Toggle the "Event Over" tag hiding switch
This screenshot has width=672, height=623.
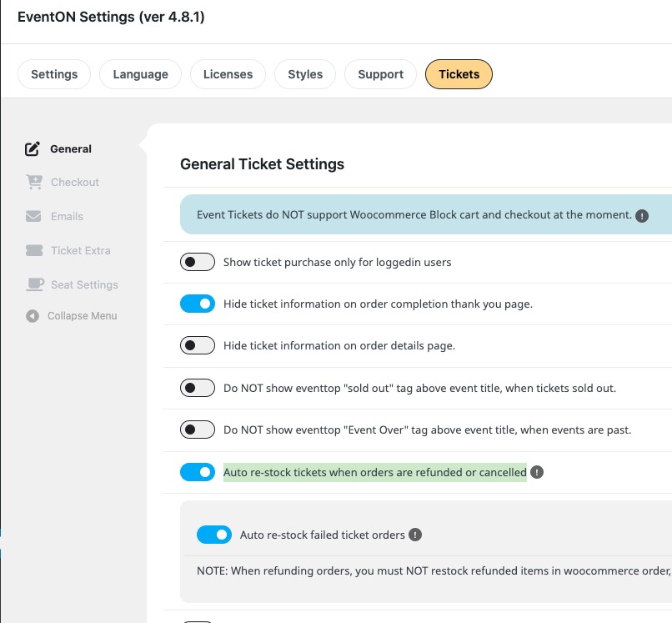(x=197, y=430)
